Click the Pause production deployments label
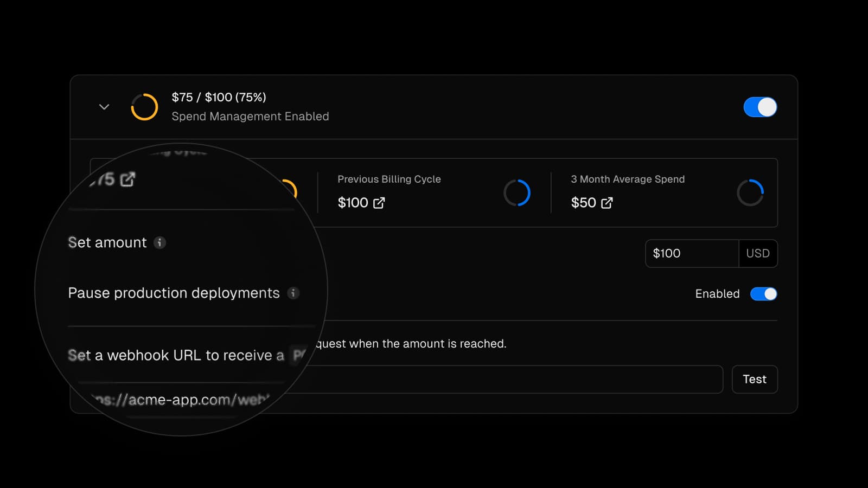 [174, 293]
